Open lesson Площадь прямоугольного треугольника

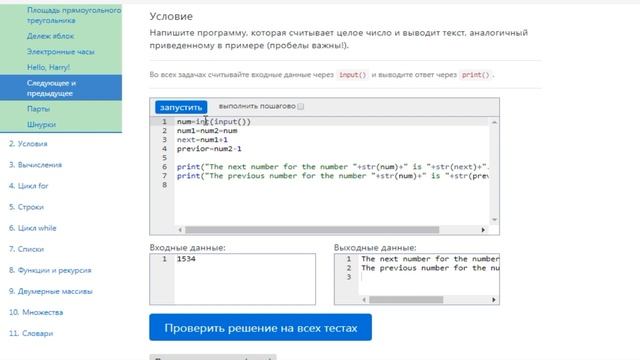[74, 15]
